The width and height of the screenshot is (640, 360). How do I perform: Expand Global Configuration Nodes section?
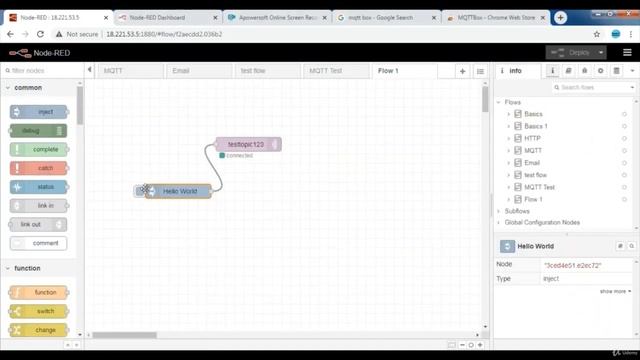pyautogui.click(x=498, y=222)
